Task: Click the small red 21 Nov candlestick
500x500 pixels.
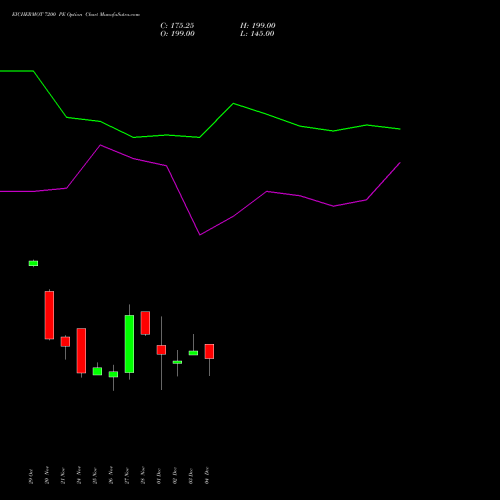Action: coord(65,342)
